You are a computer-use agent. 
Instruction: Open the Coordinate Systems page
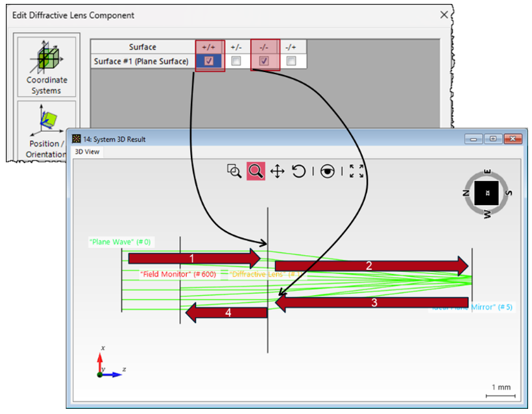(46, 67)
